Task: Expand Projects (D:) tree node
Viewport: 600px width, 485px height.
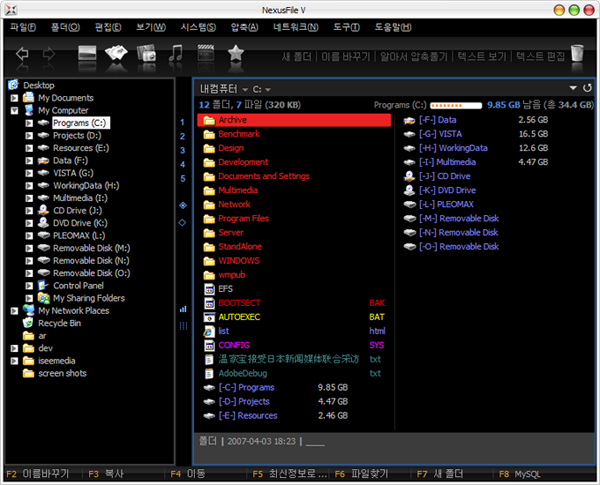Action: click(29, 136)
